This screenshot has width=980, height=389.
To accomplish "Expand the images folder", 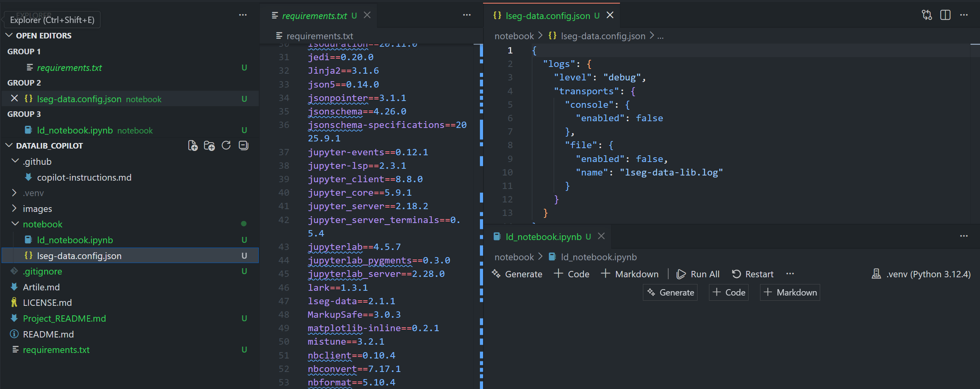I will click(x=15, y=208).
